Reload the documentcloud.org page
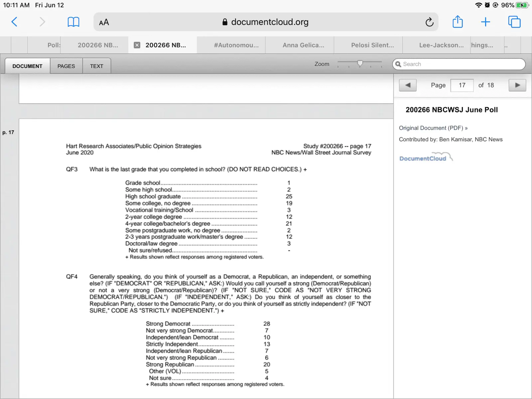Screen dimensions: 532x399 tap(429, 22)
